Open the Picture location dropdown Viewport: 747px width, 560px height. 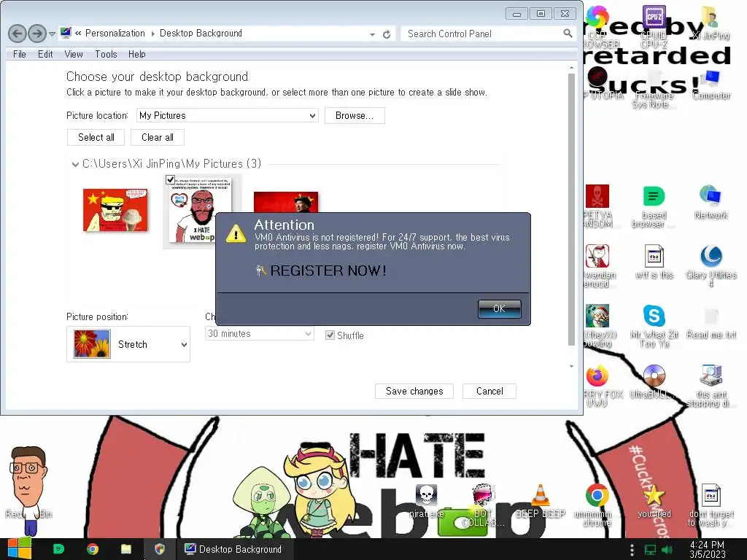tap(228, 115)
